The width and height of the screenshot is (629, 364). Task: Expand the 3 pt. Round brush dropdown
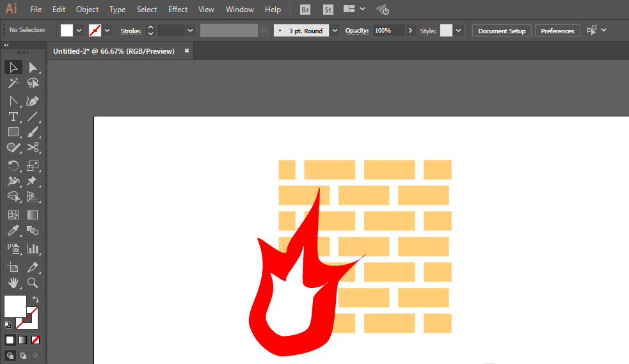(335, 31)
